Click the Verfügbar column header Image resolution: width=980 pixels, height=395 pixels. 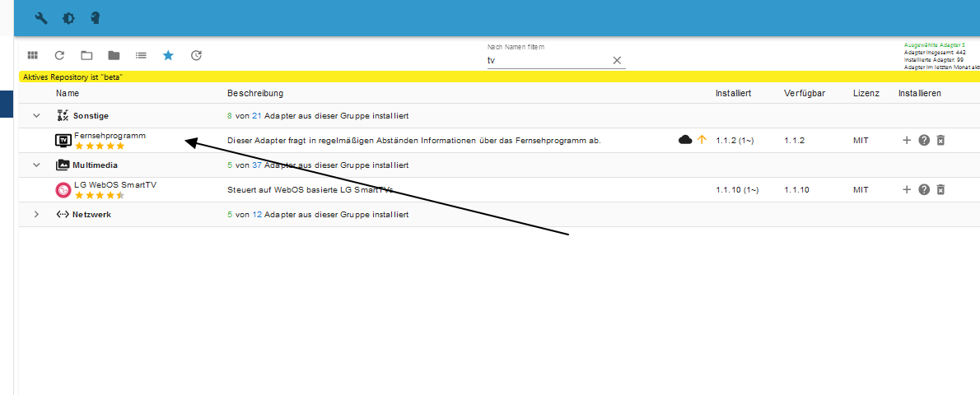coord(805,93)
